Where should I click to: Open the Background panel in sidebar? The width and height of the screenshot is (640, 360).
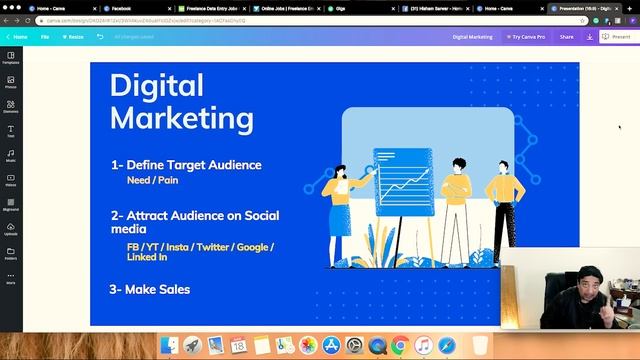click(11, 204)
